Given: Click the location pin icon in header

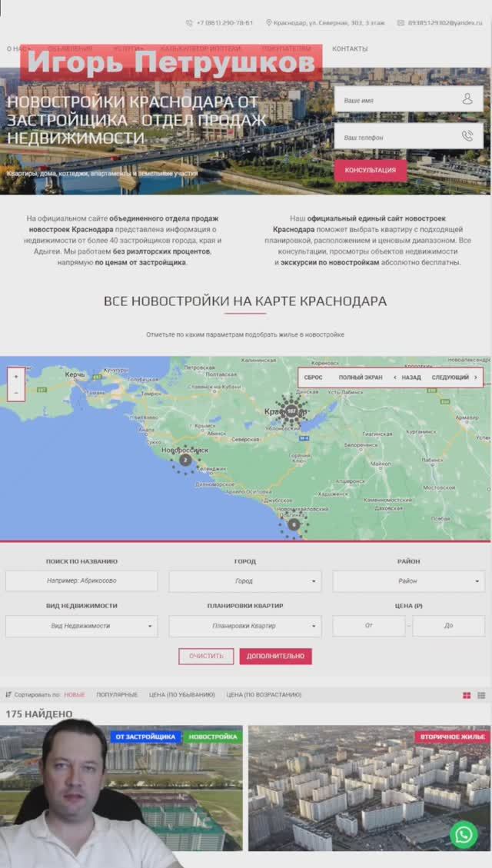Looking at the screenshot, I should 269,23.
